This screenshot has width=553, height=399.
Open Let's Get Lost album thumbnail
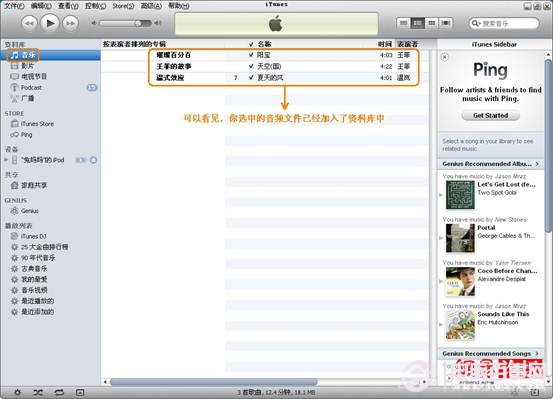[x=460, y=195]
